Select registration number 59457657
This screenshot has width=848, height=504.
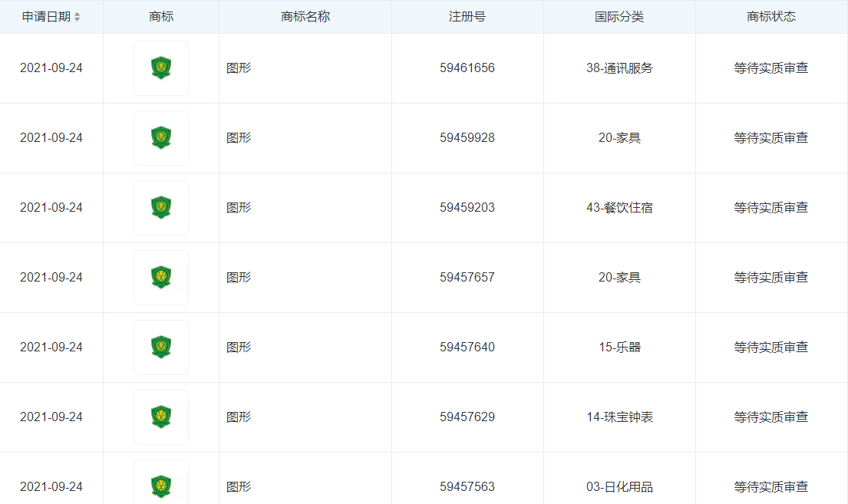467,278
